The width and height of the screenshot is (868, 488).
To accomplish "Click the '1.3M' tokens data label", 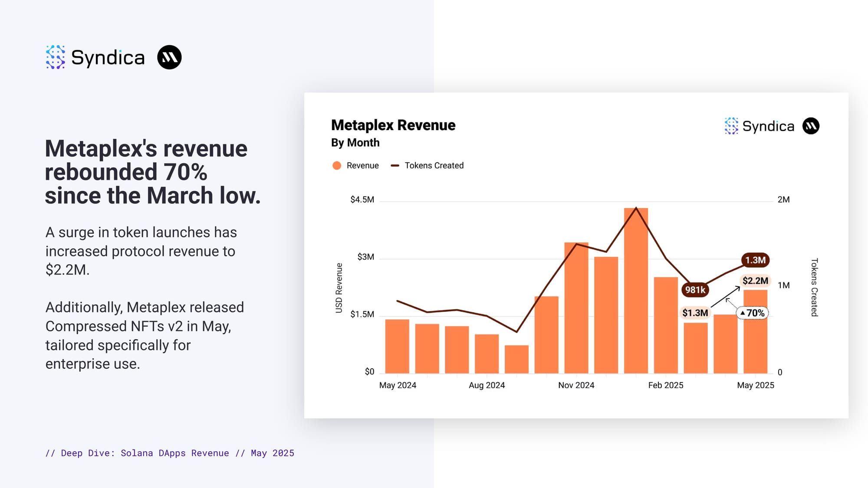I will pyautogui.click(x=755, y=260).
